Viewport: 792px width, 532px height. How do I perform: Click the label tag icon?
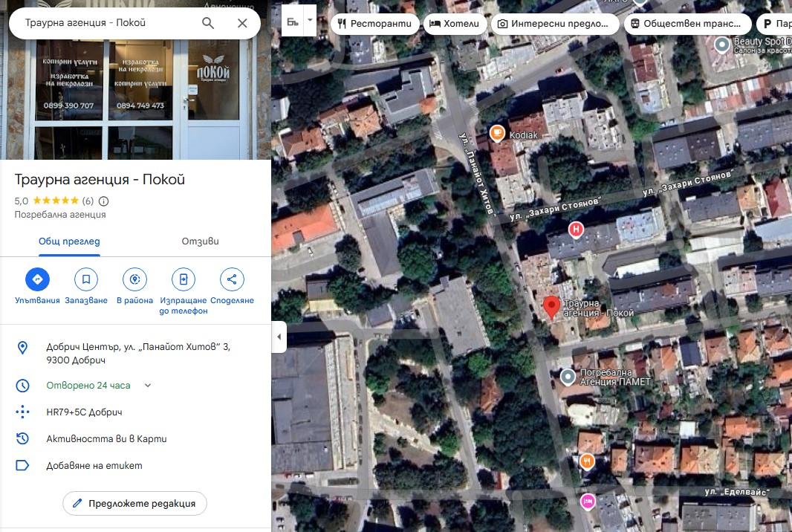22,465
